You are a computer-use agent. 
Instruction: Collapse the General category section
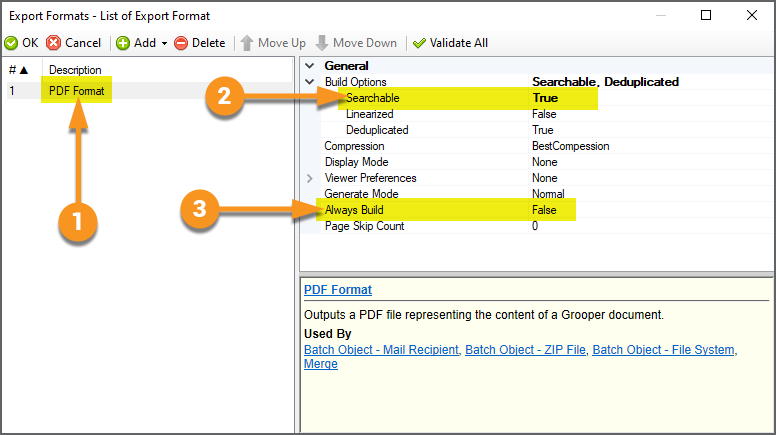pyautogui.click(x=310, y=66)
